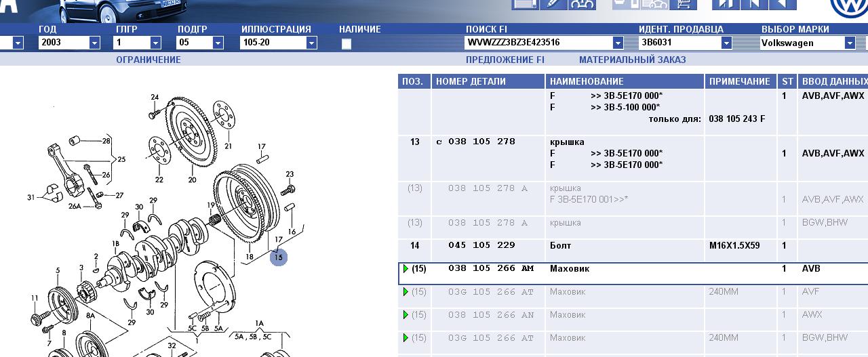
Task: Click the ПРЕДЛОЖЕНИЕ FI link
Action: pyautogui.click(x=505, y=60)
